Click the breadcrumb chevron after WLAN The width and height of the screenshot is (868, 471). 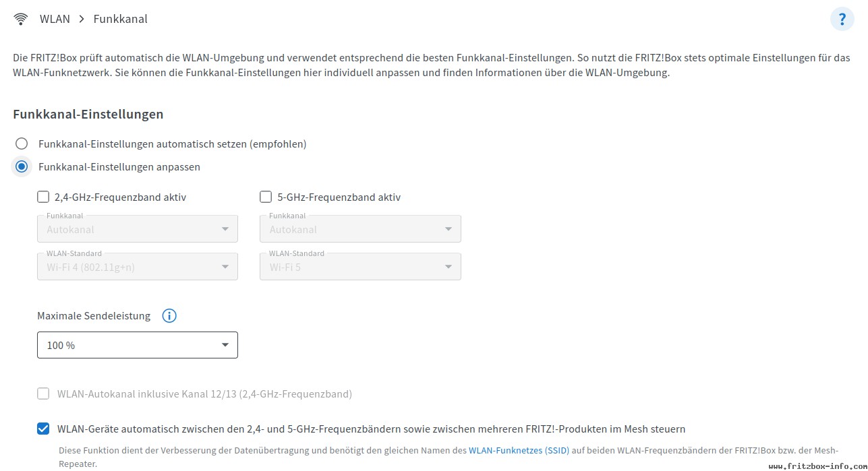coord(82,19)
